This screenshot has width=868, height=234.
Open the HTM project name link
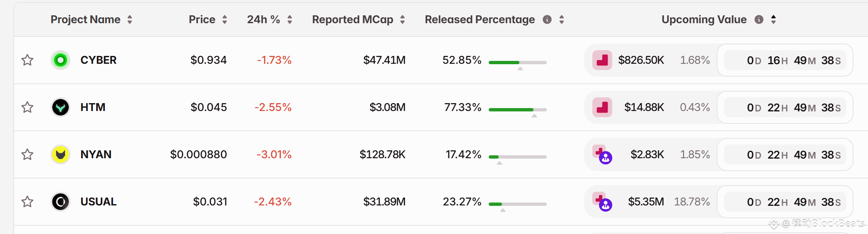pyautogui.click(x=93, y=107)
